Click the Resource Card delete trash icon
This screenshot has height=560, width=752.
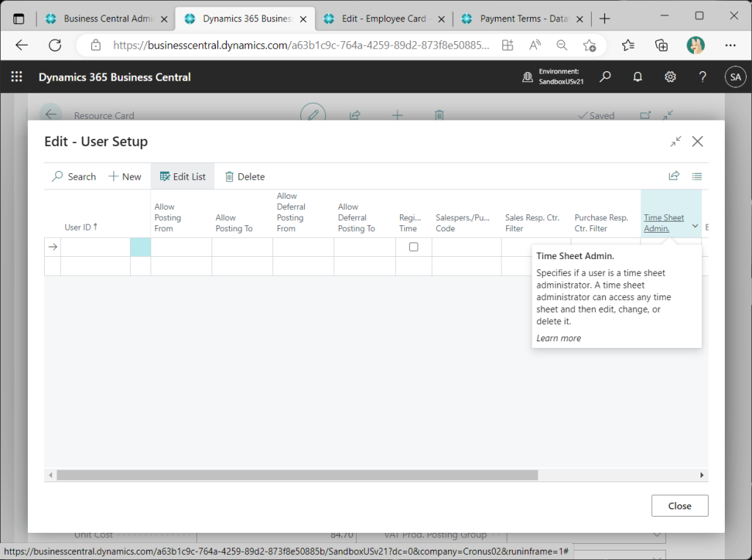pyautogui.click(x=439, y=115)
